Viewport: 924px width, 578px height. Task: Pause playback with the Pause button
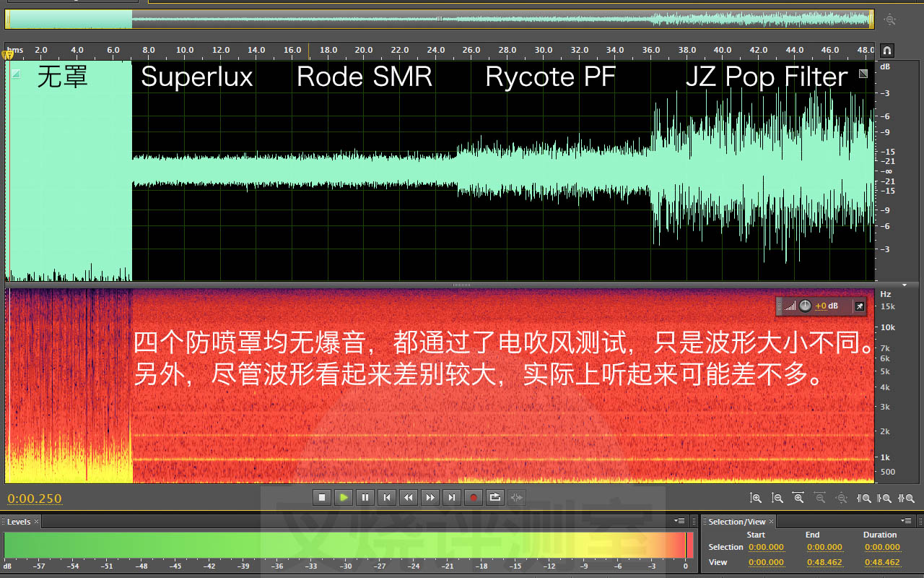point(365,497)
